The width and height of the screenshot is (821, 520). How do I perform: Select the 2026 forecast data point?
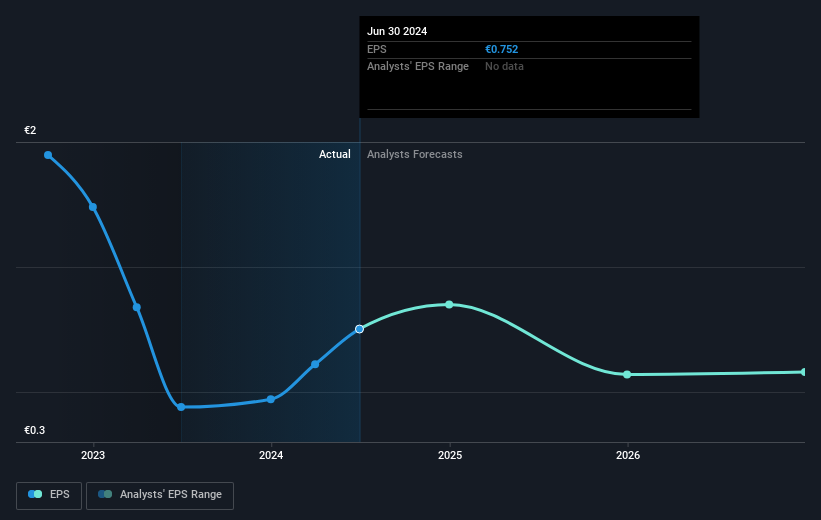pos(627,374)
